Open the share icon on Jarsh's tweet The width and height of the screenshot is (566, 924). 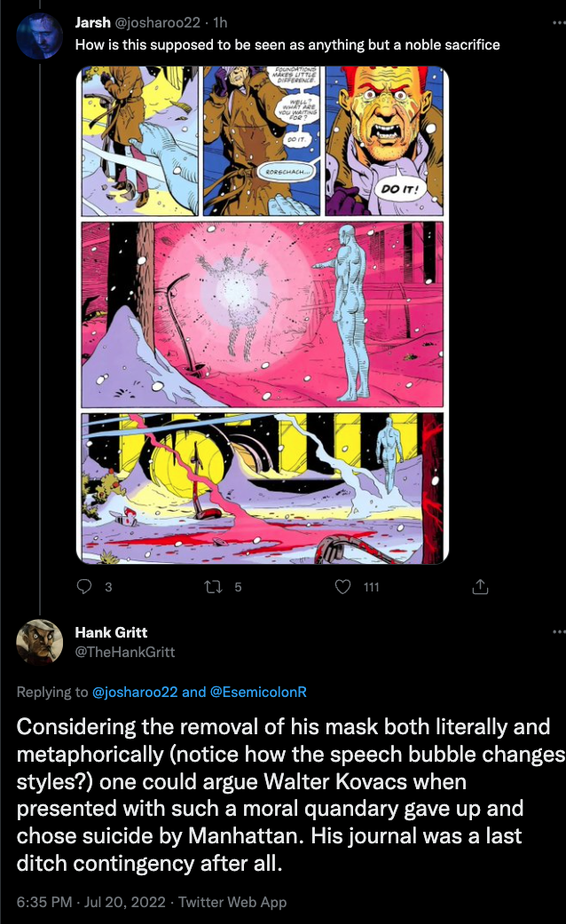(480, 586)
